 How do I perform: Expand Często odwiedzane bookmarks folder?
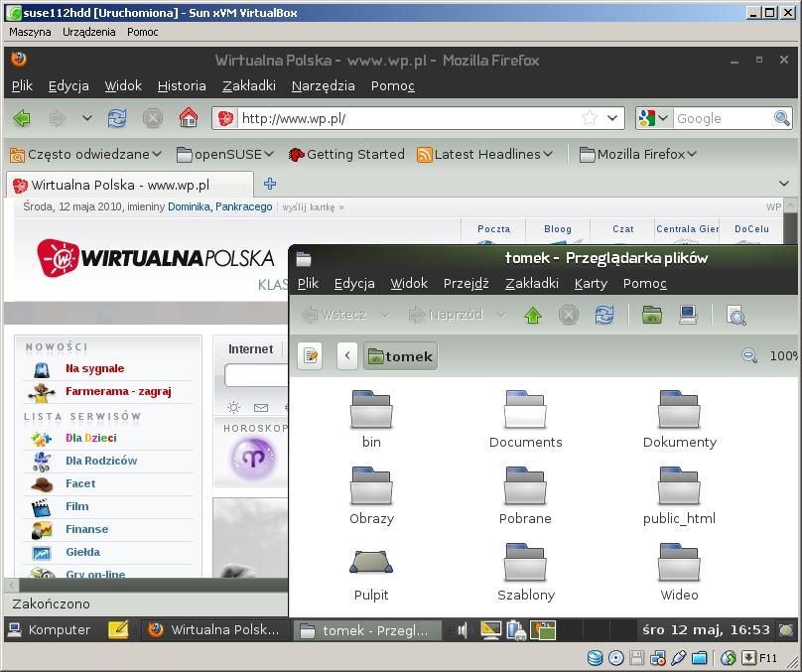click(x=86, y=154)
